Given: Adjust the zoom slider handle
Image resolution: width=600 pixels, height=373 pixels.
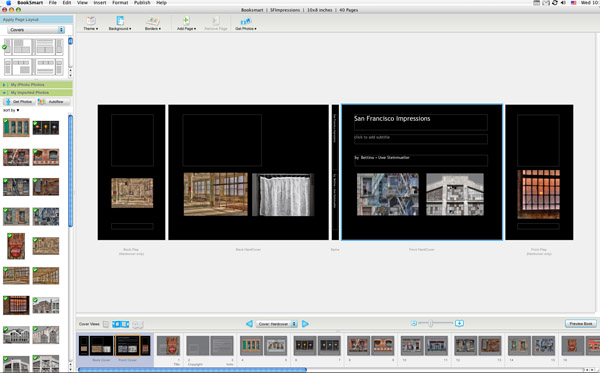Looking at the screenshot, I should pyautogui.click(x=430, y=324).
